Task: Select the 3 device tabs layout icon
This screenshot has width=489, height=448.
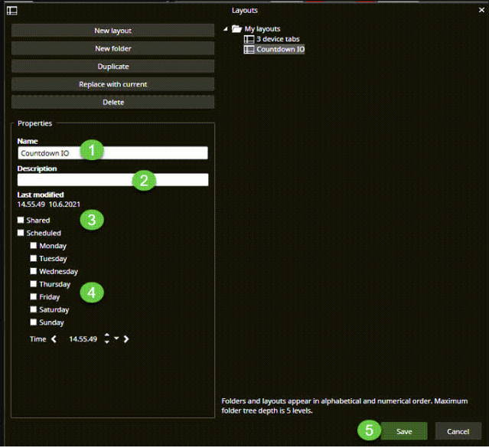Action: pyautogui.click(x=249, y=39)
